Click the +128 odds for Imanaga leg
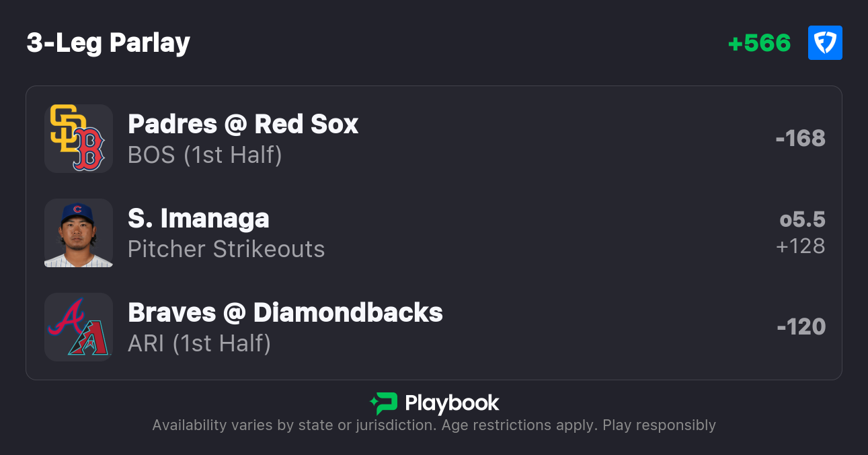This screenshot has width=868, height=455. click(800, 246)
